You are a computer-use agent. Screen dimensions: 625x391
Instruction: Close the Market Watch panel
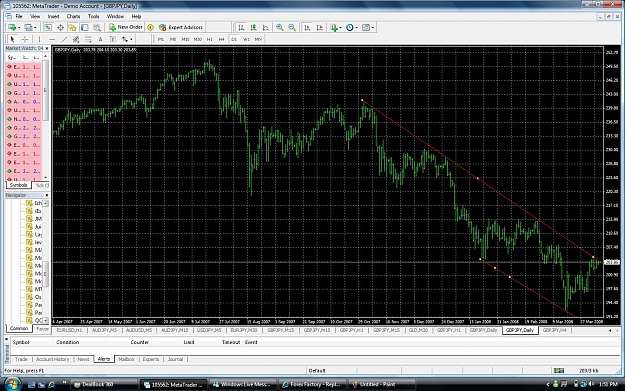(47, 48)
